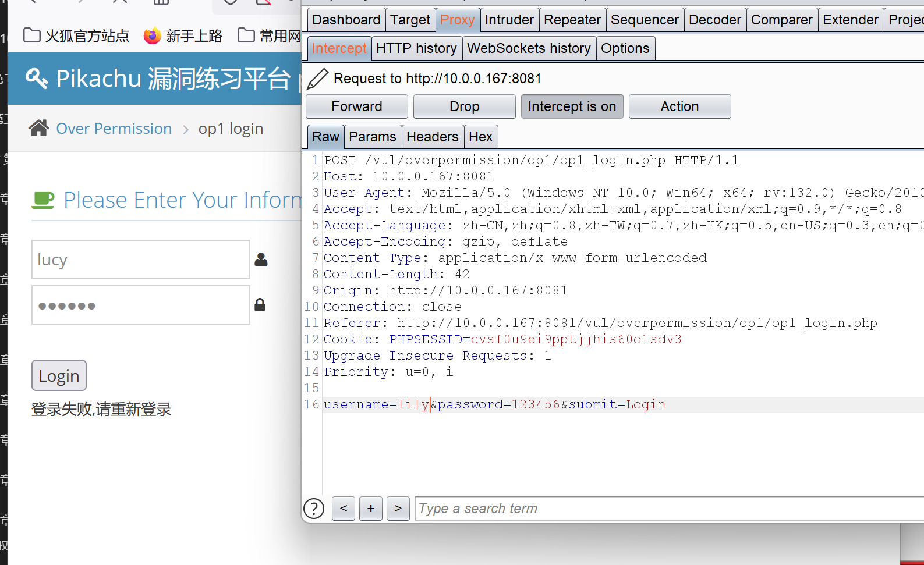The width and height of the screenshot is (924, 565).
Task: Click the Pikachu key logo icon
Action: 37,78
